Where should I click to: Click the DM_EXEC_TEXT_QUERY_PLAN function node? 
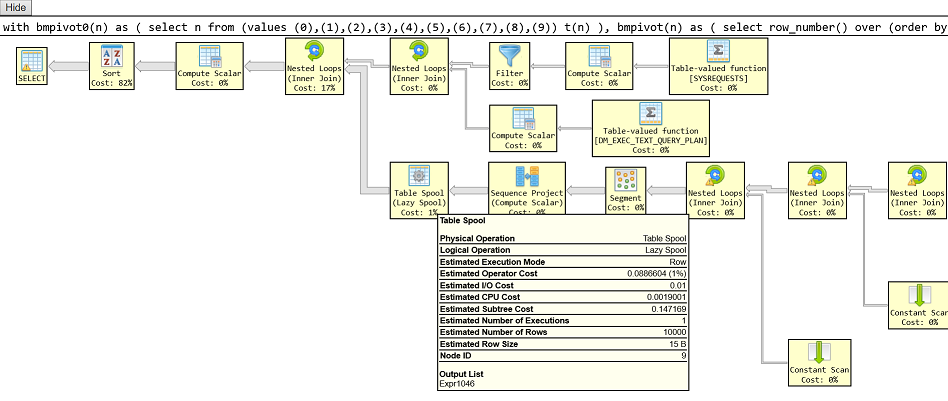[x=650, y=126]
